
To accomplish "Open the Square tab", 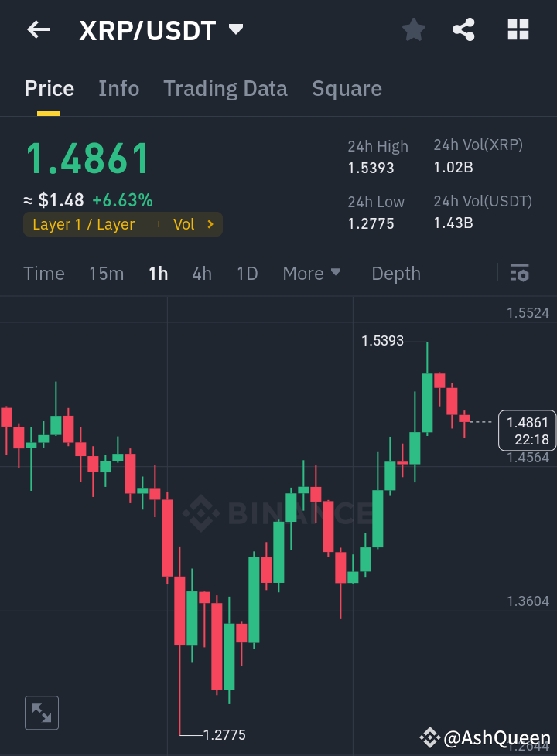I will [347, 88].
